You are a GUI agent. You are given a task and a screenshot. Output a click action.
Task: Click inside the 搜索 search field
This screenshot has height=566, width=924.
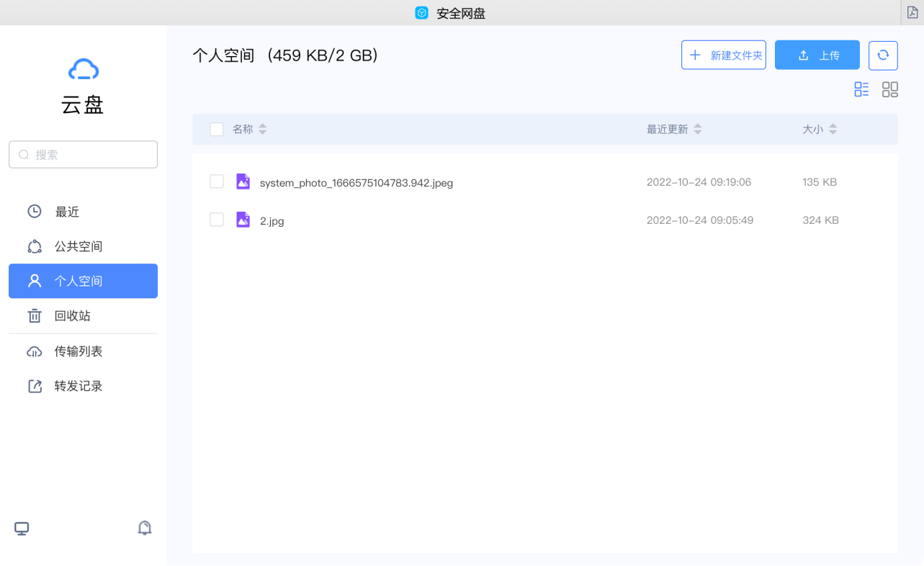tap(83, 154)
